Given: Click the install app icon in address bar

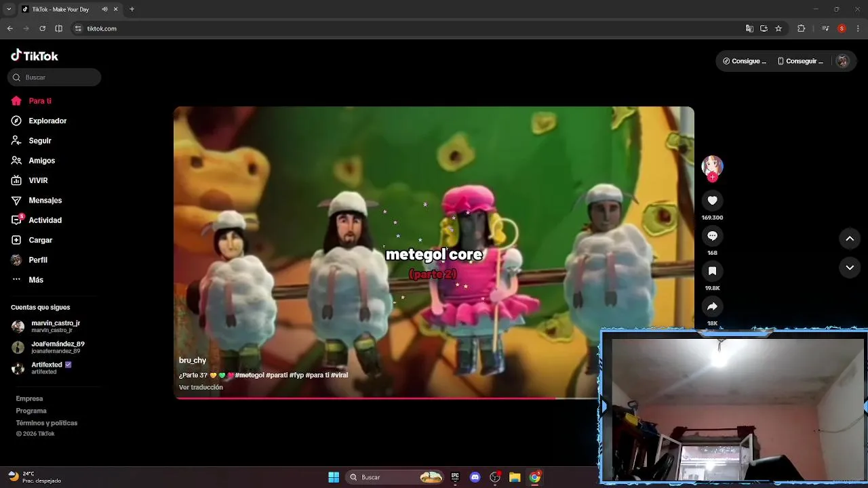Looking at the screenshot, I should (x=764, y=28).
